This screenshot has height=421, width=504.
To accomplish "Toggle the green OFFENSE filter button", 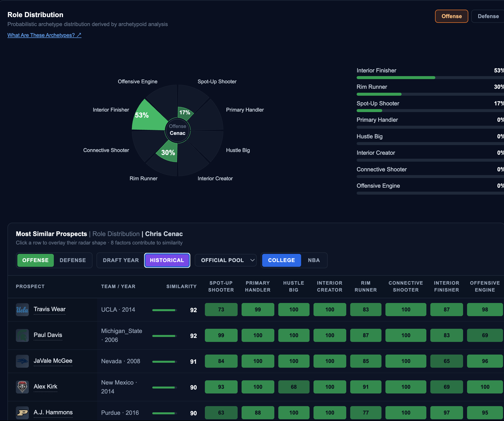I will pyautogui.click(x=35, y=260).
